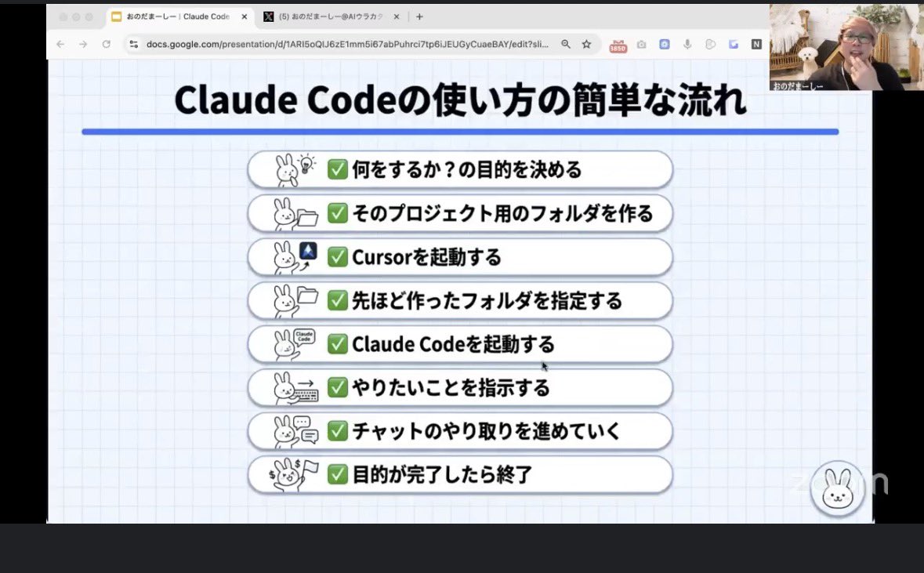The height and width of the screenshot is (573, 924).
Task: Bookmark this page with the star icon
Action: tap(586, 45)
